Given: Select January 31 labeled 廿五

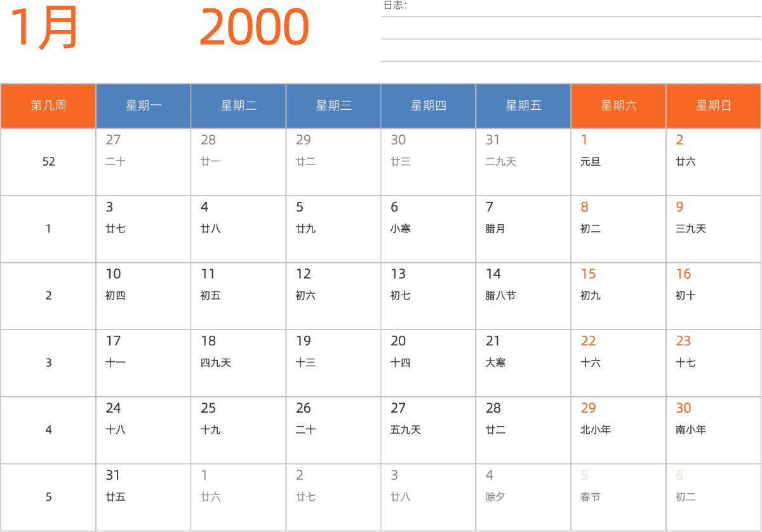Looking at the screenshot, I should (144, 497).
